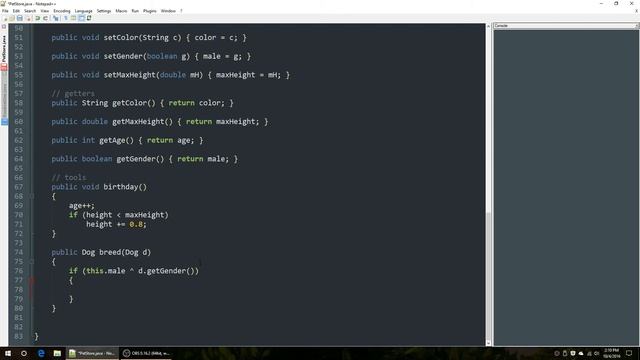Screen dimensions: 640x360
Task: Open the Search menu
Action: [30, 11]
